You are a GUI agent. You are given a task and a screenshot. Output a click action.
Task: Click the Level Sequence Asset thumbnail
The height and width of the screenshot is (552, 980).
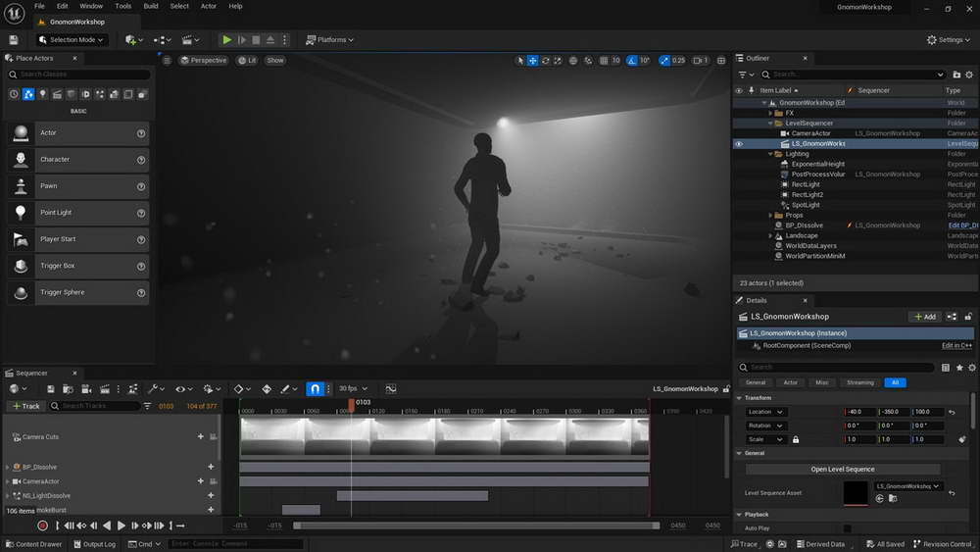[x=855, y=492]
